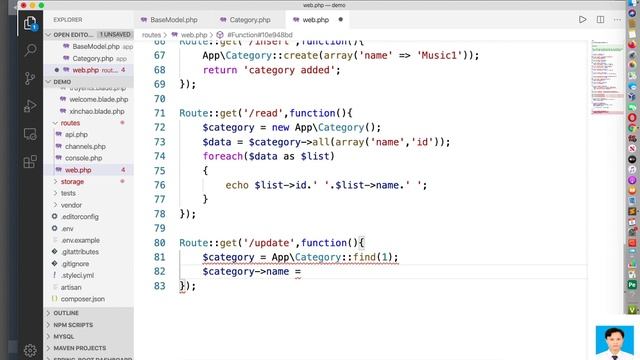This screenshot has width=640, height=360.
Task: Click the Explorer panel title
Action: (68, 20)
